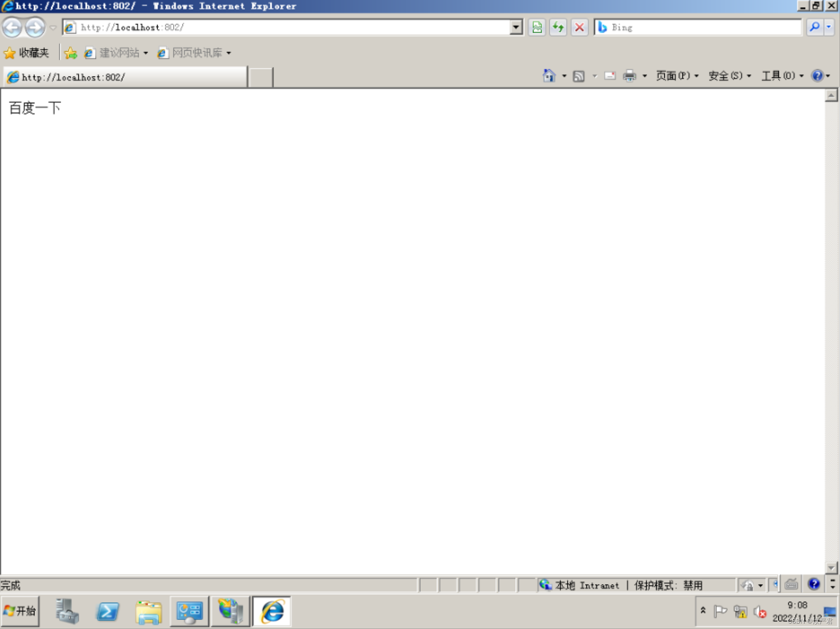Click 本地 Intranet security zone in status bar
The height and width of the screenshot is (629, 840).
pos(580,585)
